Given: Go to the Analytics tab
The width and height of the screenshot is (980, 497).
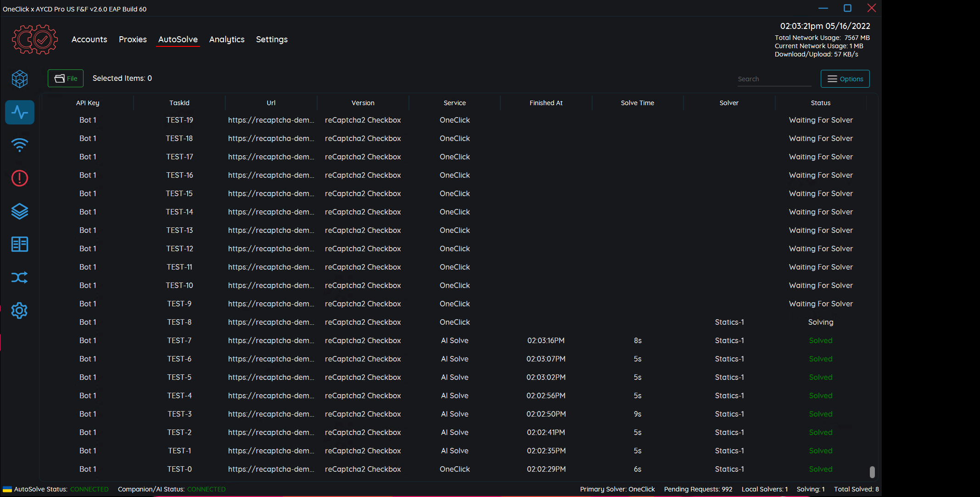Looking at the screenshot, I should [227, 40].
